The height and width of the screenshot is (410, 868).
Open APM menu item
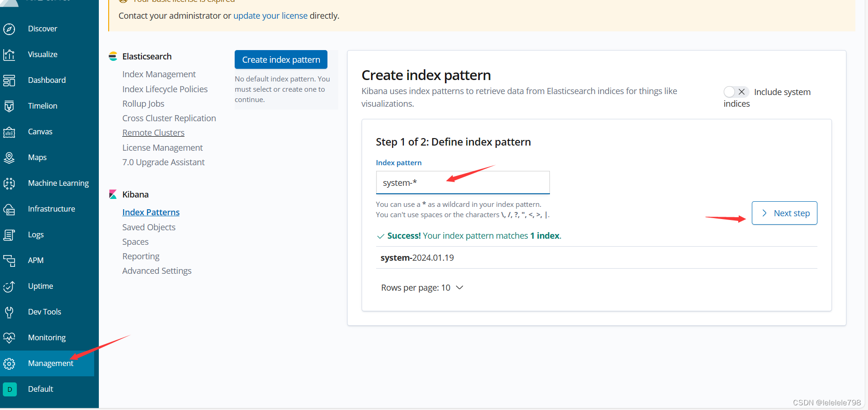pos(36,260)
